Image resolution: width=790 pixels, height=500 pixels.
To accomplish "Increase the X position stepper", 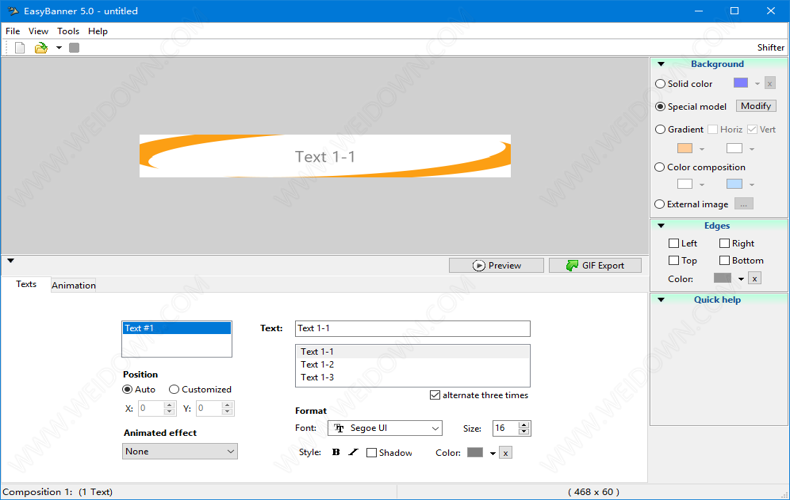I will [x=169, y=405].
